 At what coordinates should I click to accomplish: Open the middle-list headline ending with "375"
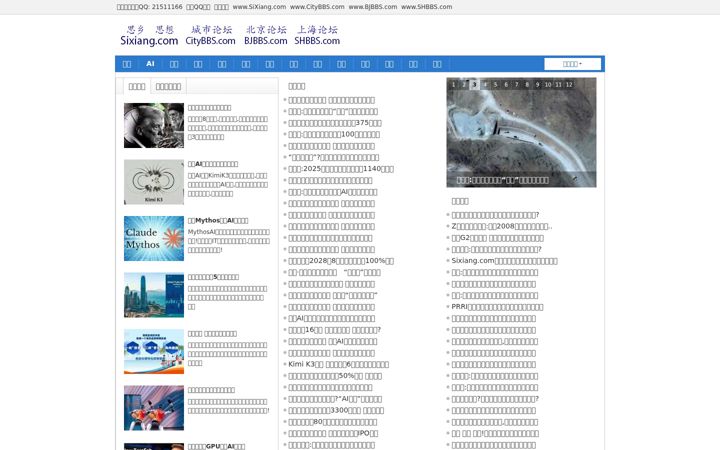pyautogui.click(x=335, y=123)
